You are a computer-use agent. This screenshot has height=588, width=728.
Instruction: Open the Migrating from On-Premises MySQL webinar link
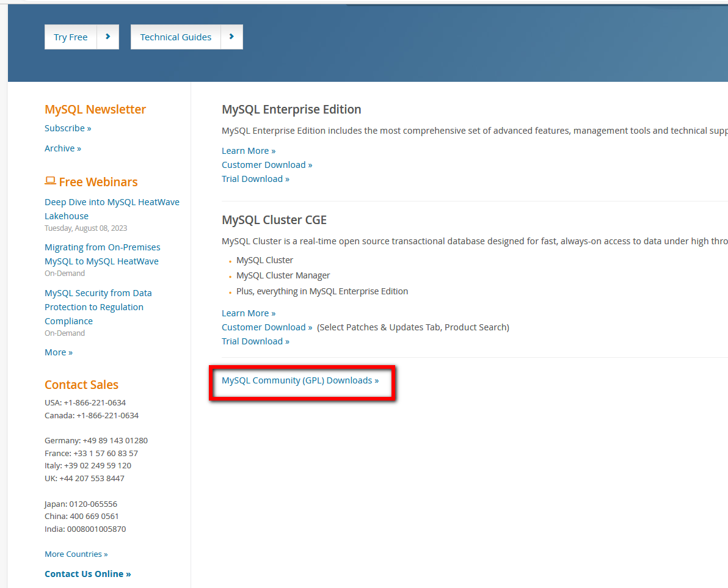(x=102, y=255)
